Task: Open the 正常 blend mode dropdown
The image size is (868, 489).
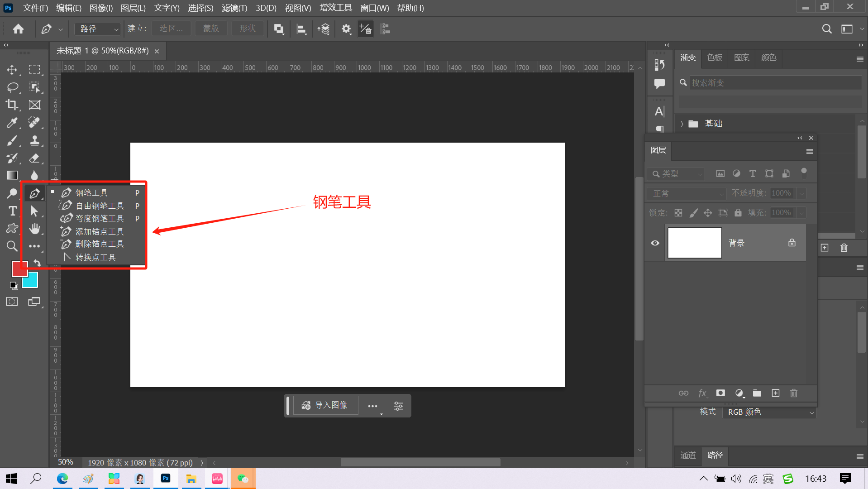Action: [687, 194]
